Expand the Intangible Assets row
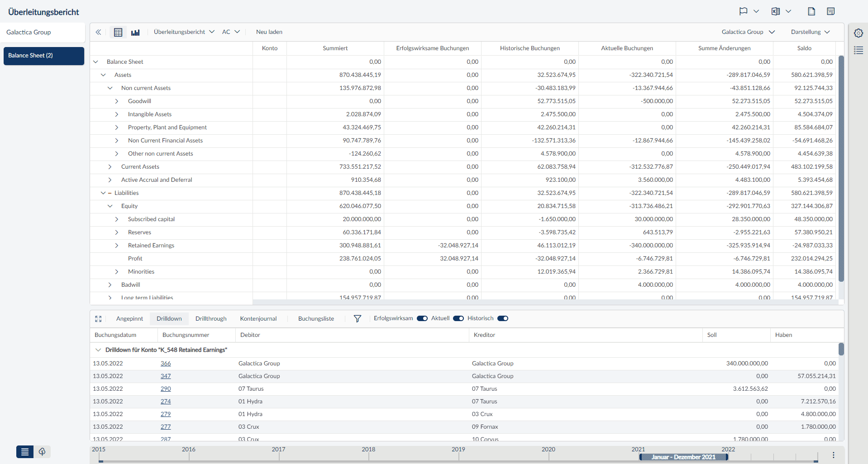Viewport: 868px width, 464px height. (117, 114)
